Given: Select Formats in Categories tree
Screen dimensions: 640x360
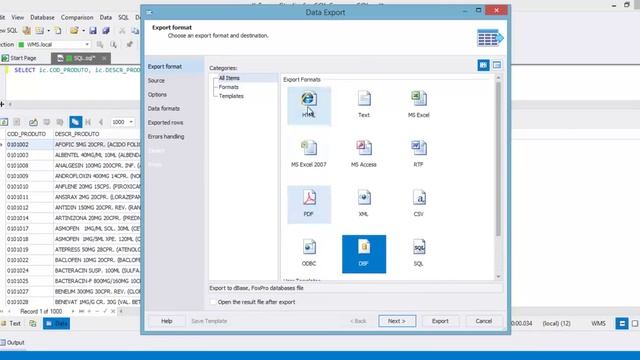Looking at the screenshot, I should pos(229,87).
